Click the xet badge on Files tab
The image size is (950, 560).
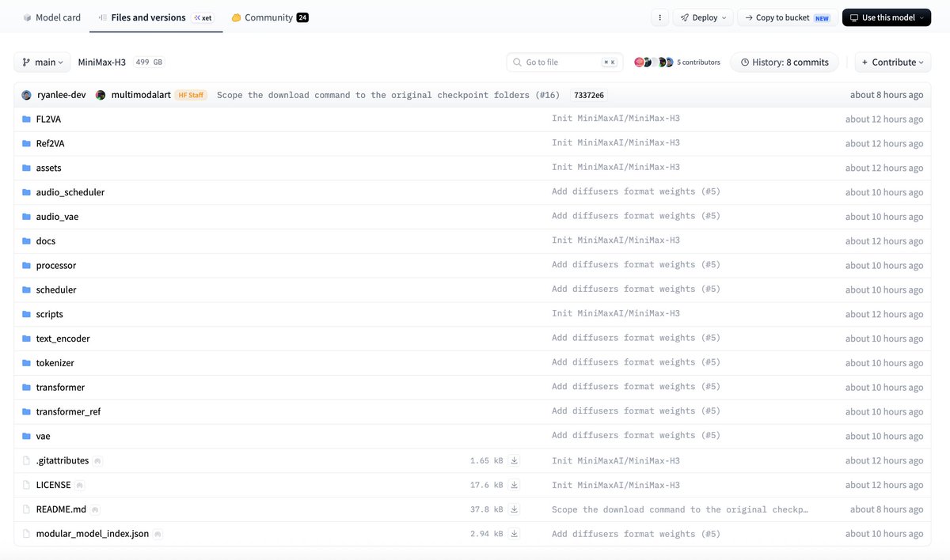click(203, 17)
